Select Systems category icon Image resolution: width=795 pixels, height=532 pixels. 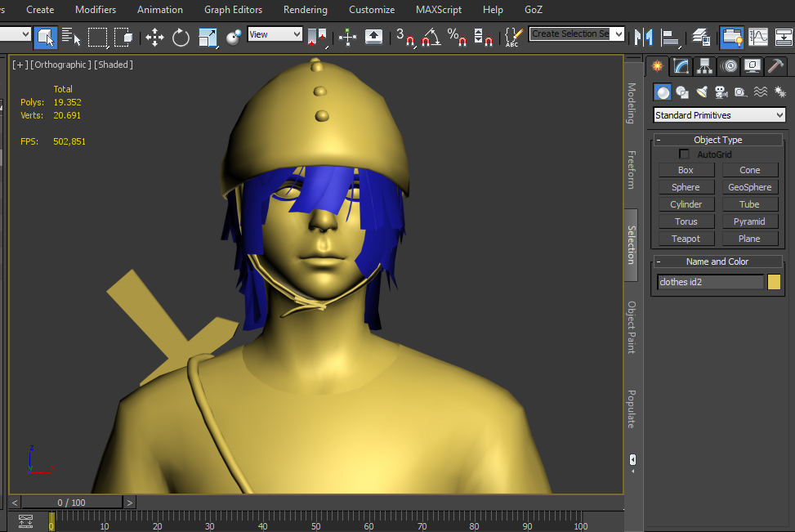(779, 92)
